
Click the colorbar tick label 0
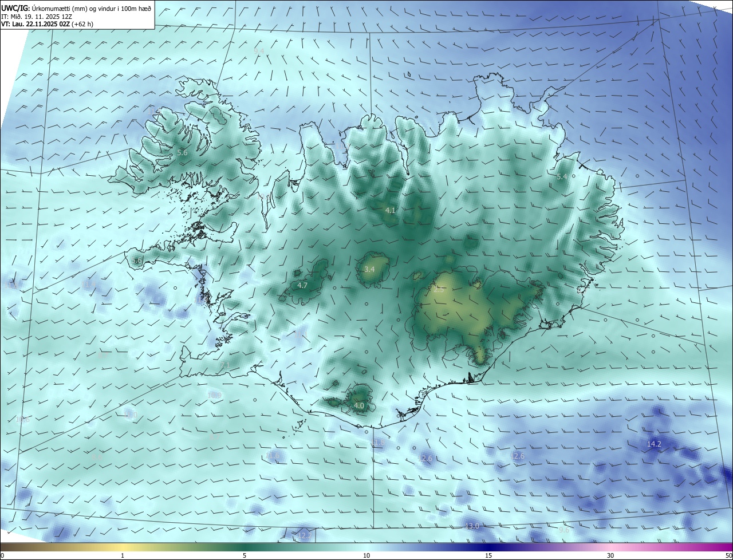pos(2,555)
